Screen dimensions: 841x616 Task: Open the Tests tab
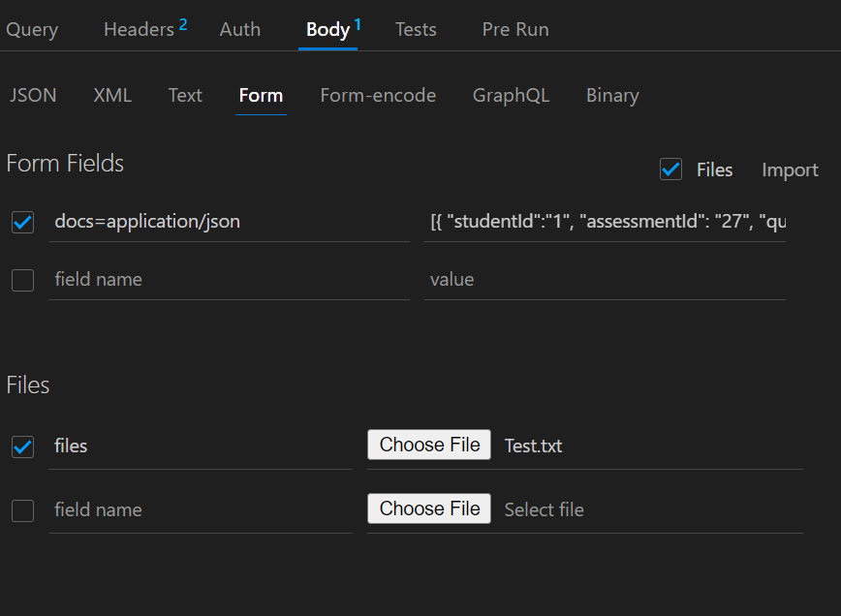tap(416, 29)
